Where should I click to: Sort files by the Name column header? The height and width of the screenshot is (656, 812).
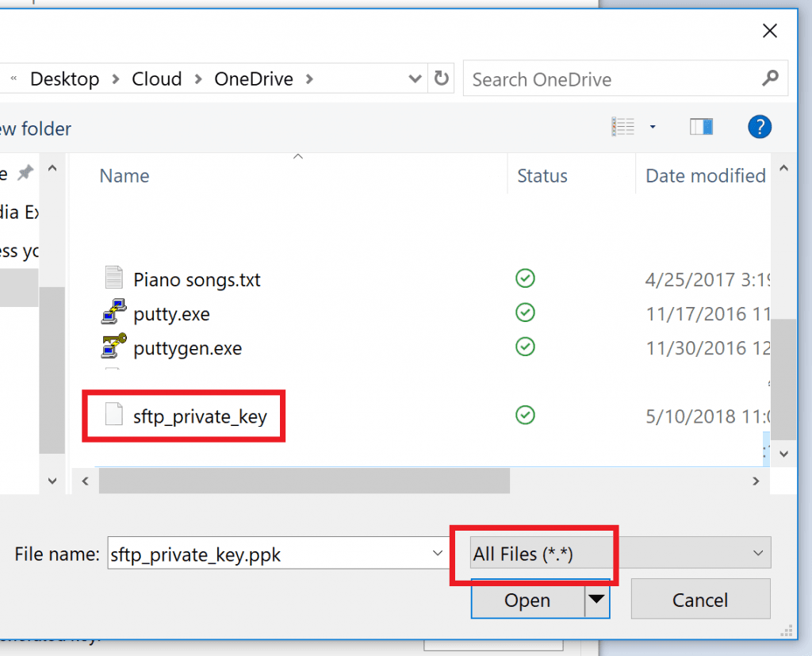pos(124,176)
